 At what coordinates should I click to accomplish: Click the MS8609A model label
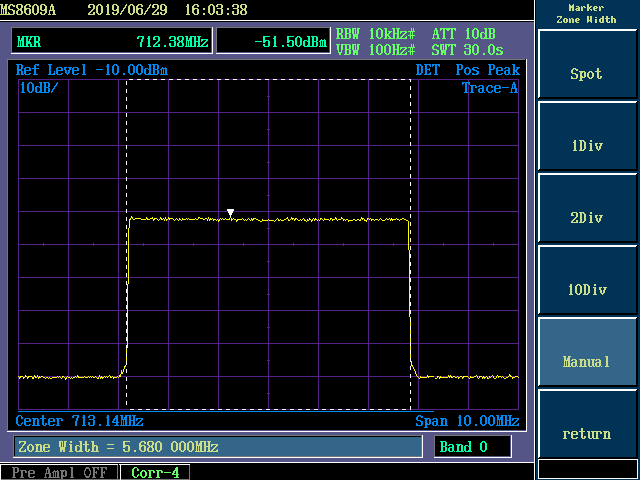click(28, 10)
